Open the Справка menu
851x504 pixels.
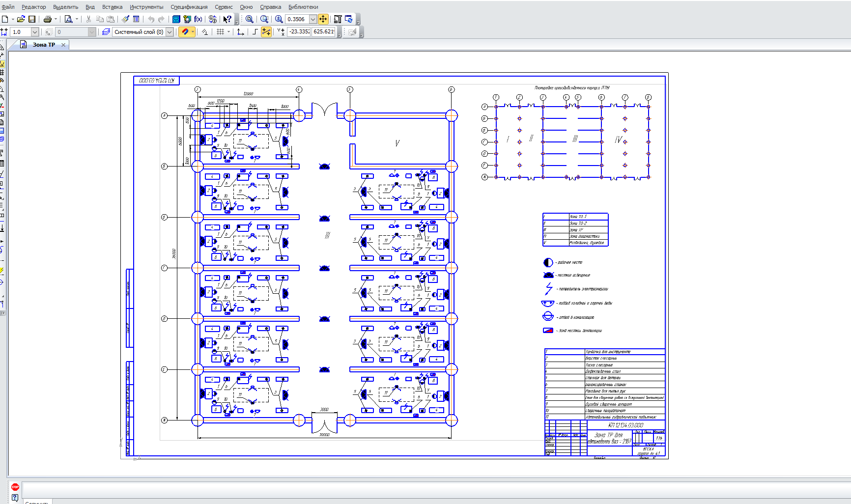(270, 7)
